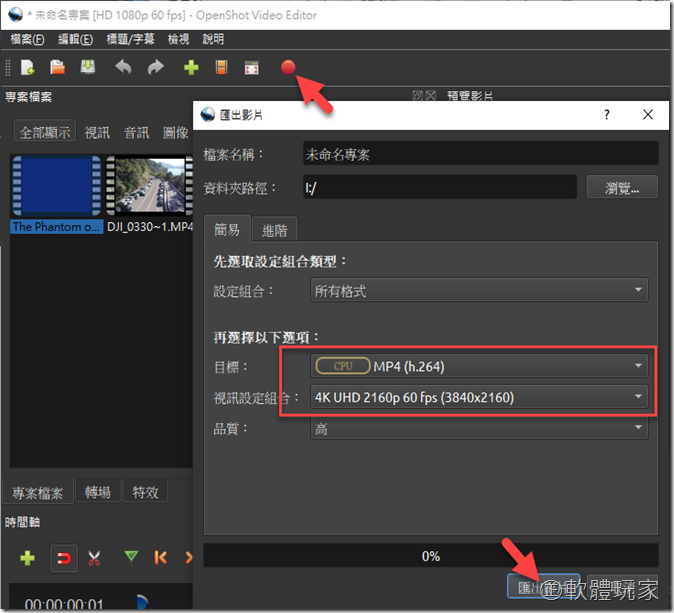The width and height of the screenshot is (674, 613).
Task: Click the Redo arrow icon
Action: [155, 68]
